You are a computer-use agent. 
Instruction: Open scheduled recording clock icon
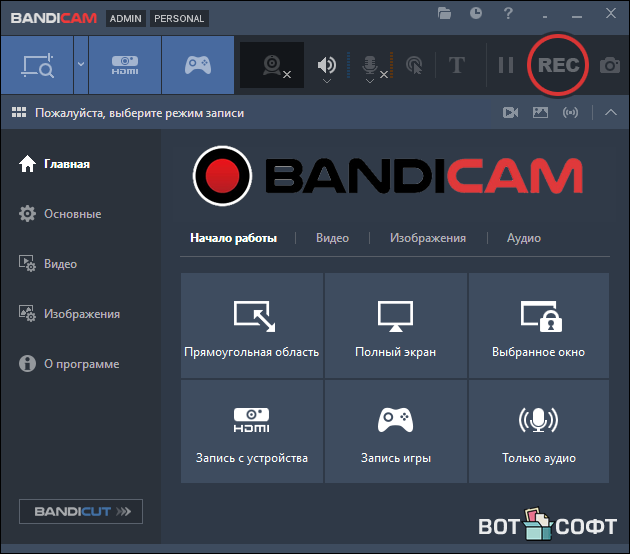click(x=476, y=13)
